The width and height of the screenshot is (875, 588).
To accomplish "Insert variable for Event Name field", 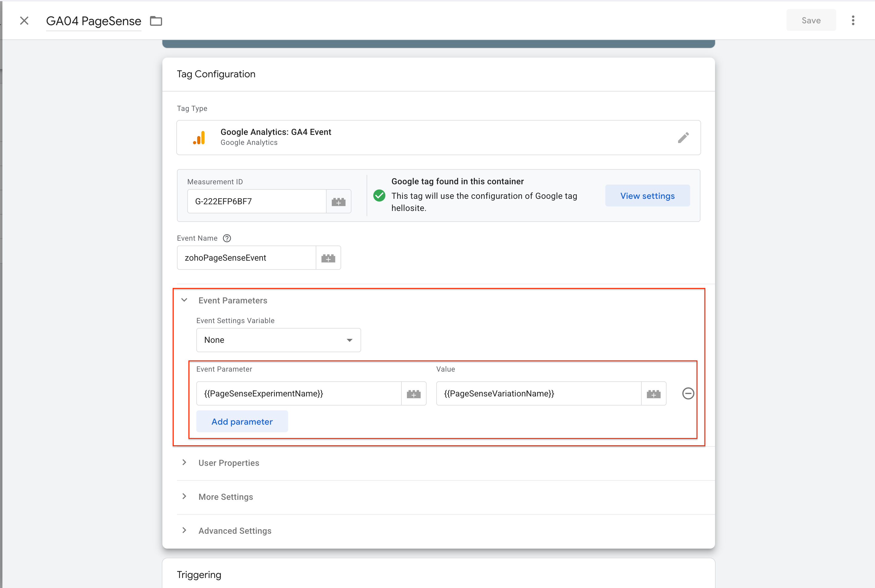I will pos(328,258).
